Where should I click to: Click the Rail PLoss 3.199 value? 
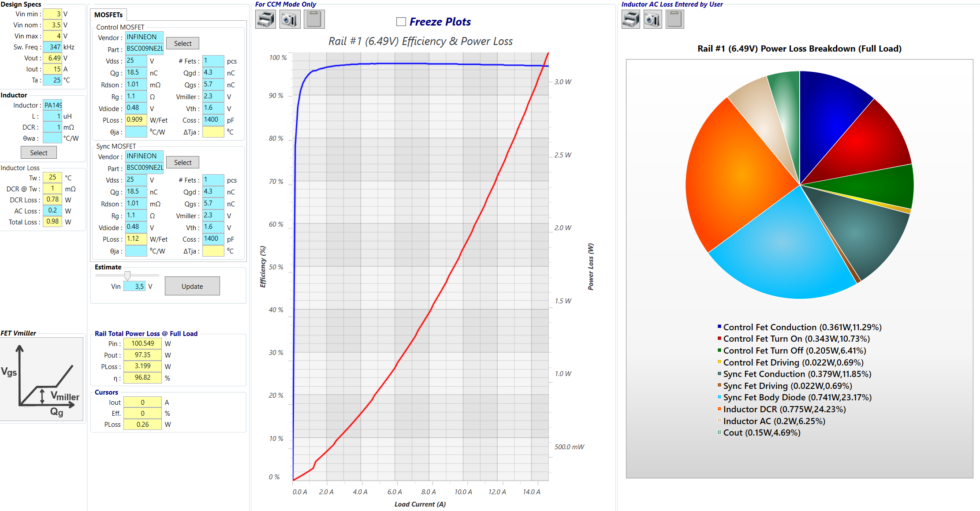point(142,366)
